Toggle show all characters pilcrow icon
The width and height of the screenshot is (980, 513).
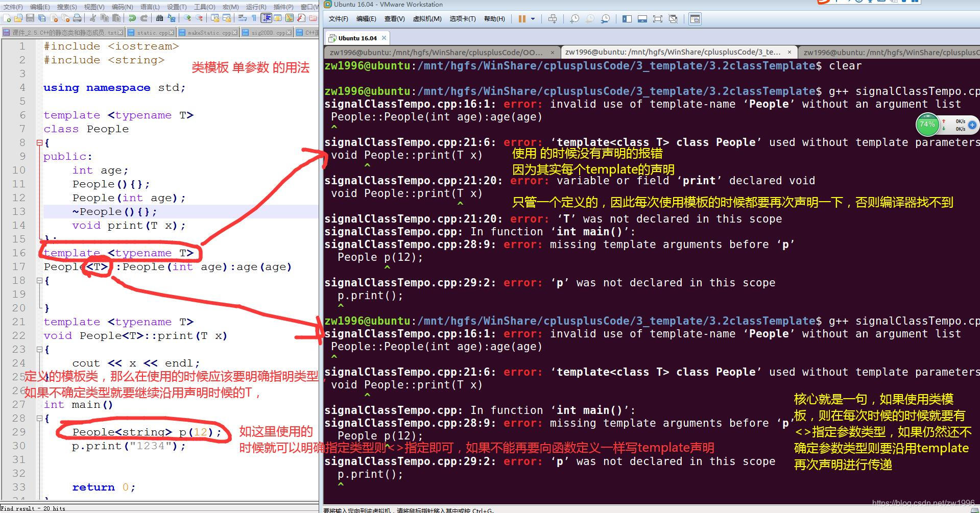click(x=254, y=18)
